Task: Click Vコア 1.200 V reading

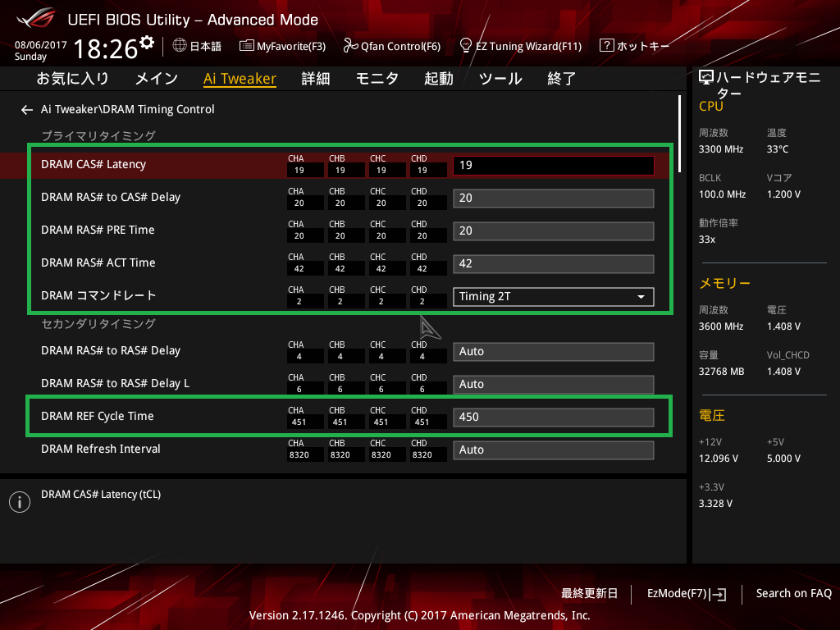Action: pos(783,194)
